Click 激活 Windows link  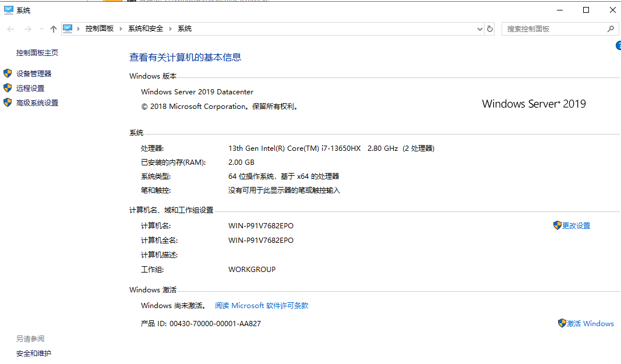[x=590, y=324]
